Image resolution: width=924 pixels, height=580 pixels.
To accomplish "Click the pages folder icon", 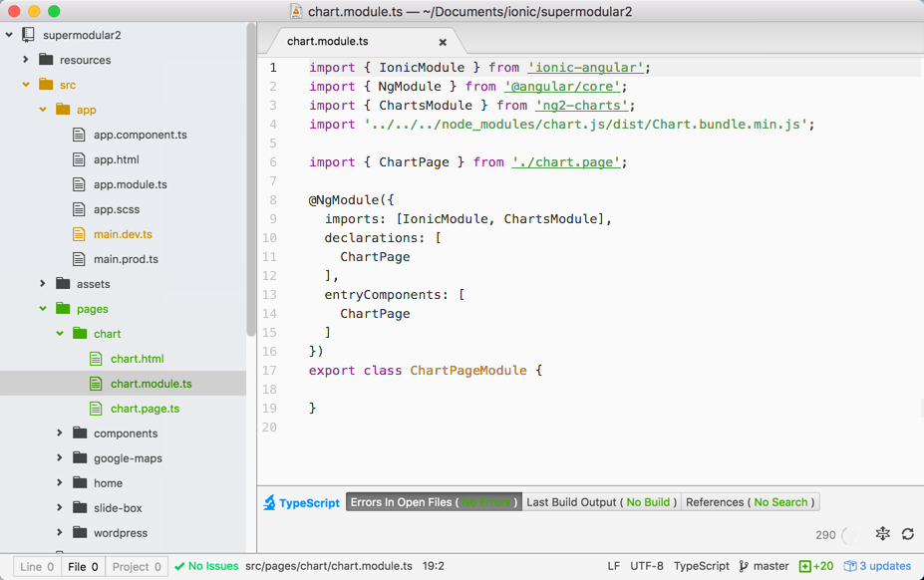I will 63,308.
